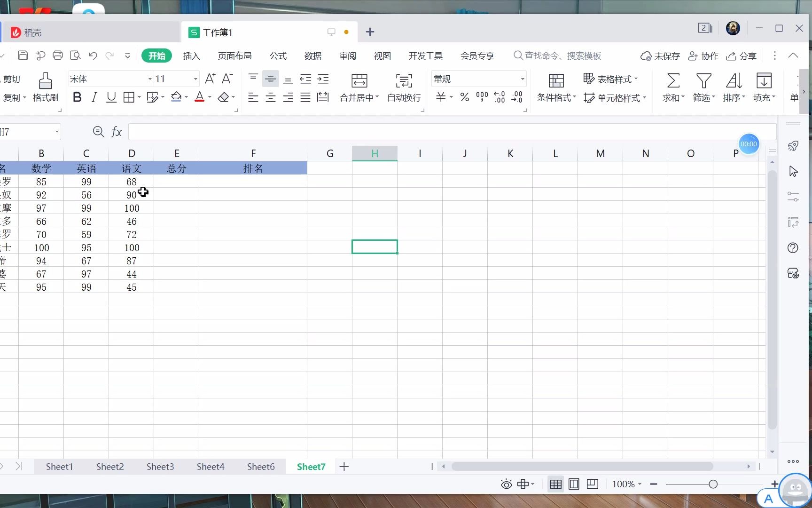Expand the currency symbol dropdown
Viewport: 812px width, 508px height.
(451, 97)
